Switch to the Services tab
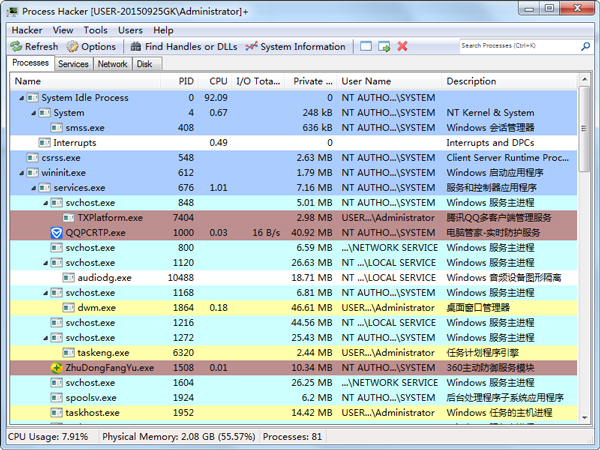This screenshot has width=600, height=450. tap(73, 64)
